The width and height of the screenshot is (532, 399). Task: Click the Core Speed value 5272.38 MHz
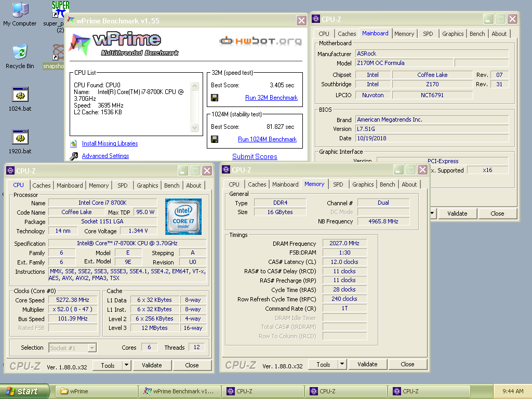click(73, 300)
